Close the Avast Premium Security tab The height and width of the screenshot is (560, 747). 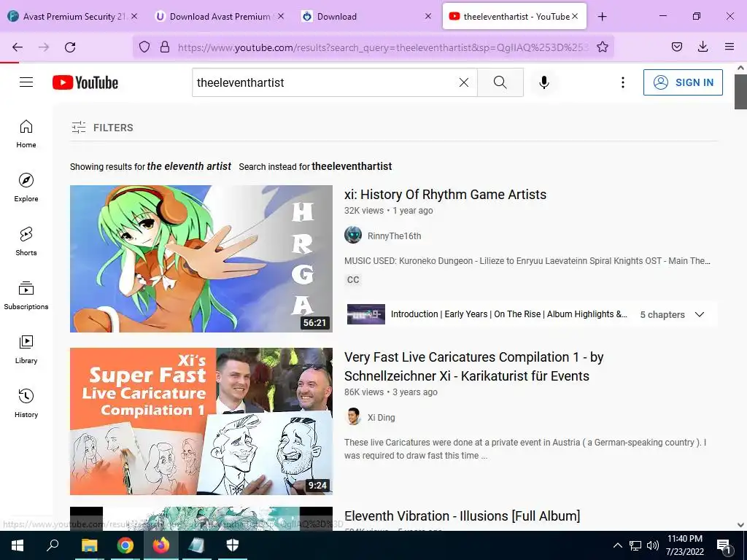coord(134,16)
